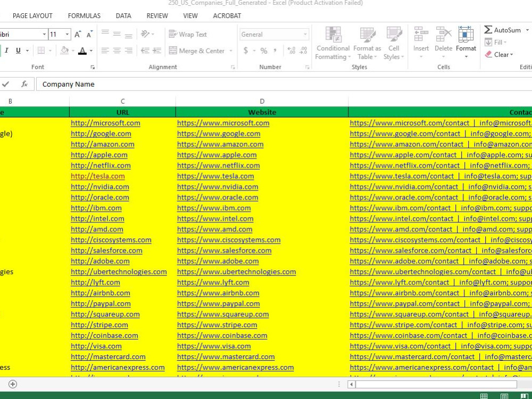Click the formula bar containing Company Name
This screenshot has height=399, width=532.
(x=284, y=84)
